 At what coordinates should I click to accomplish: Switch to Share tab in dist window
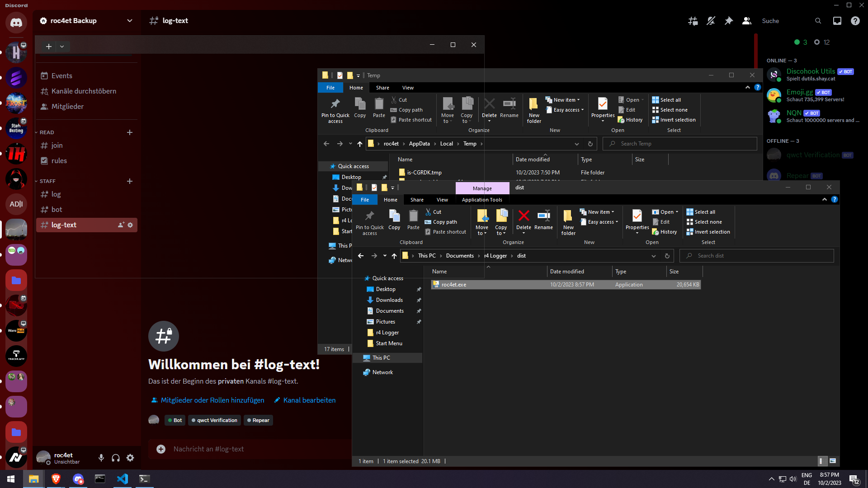[x=417, y=200]
